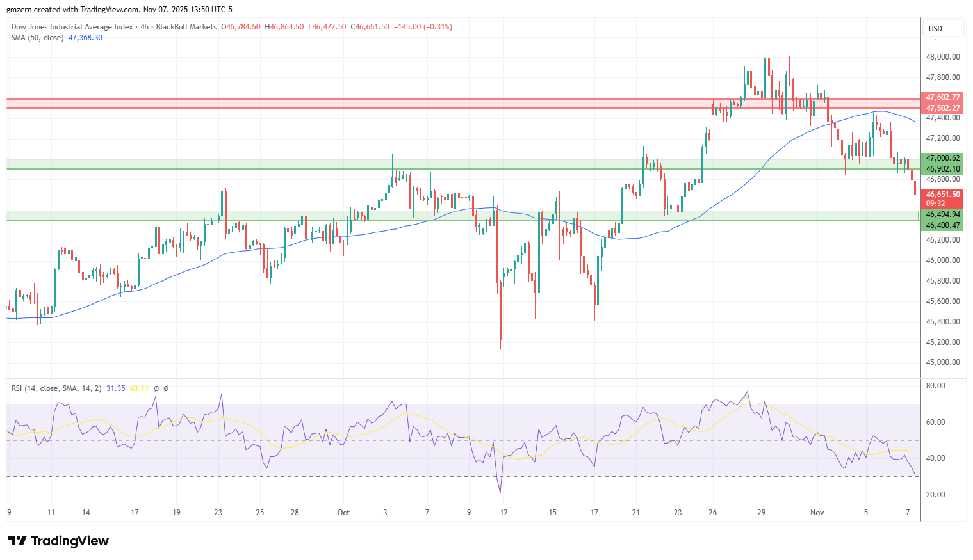973x560 pixels.
Task: Click the RSI value 31.35
Action: point(115,388)
